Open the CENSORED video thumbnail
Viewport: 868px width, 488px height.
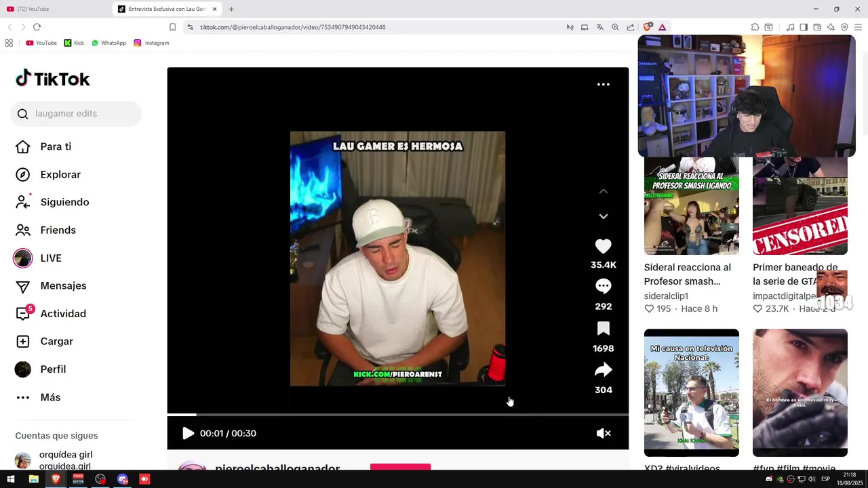click(x=800, y=206)
